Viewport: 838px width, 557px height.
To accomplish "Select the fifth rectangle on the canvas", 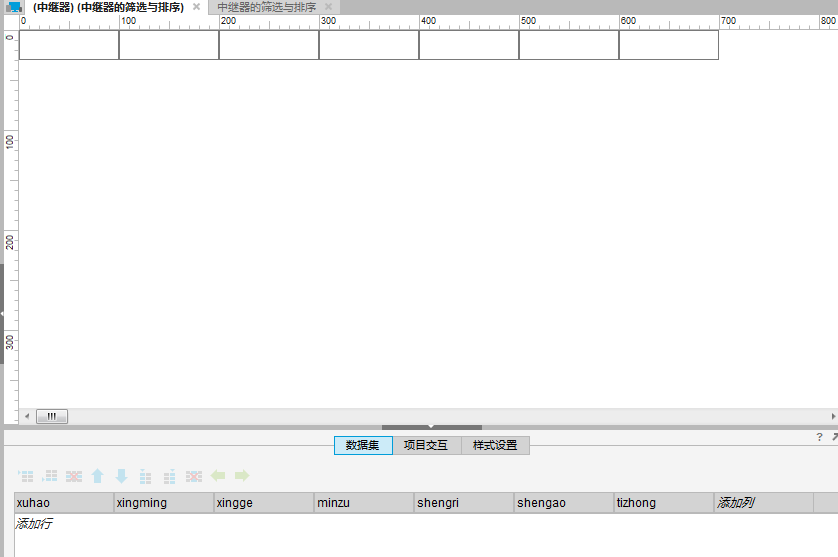I will click(469, 45).
